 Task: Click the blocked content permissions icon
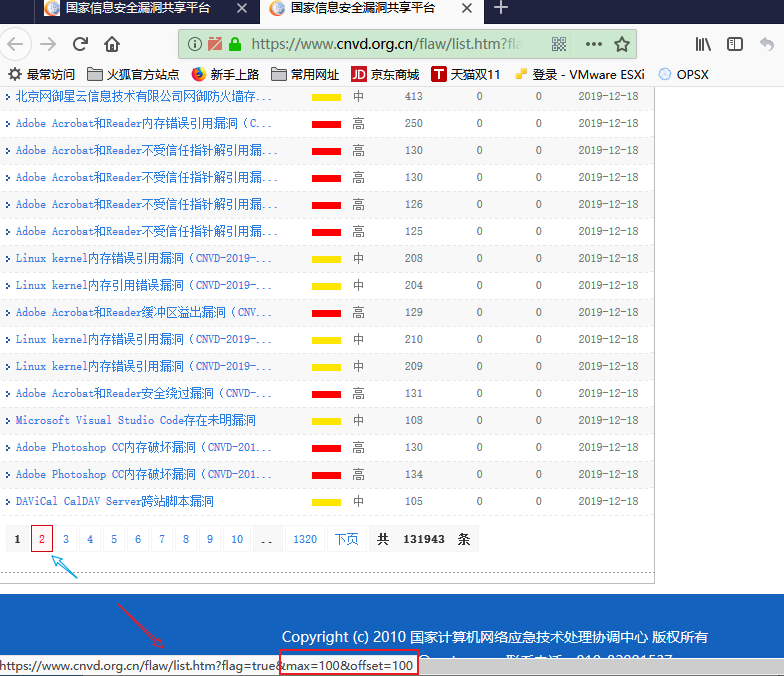pos(215,44)
